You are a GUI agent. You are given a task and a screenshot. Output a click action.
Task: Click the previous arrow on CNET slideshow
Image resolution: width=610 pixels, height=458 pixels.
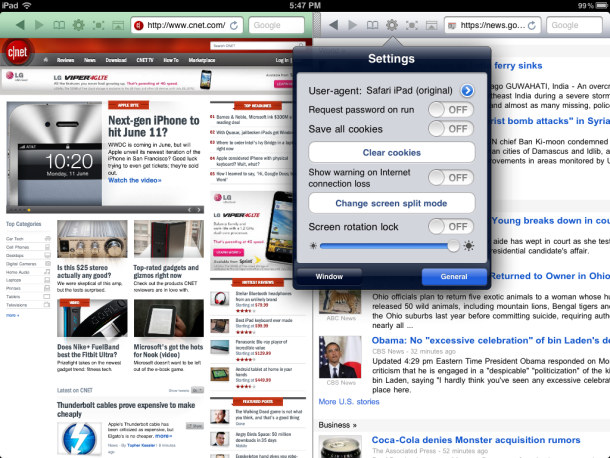189,210
